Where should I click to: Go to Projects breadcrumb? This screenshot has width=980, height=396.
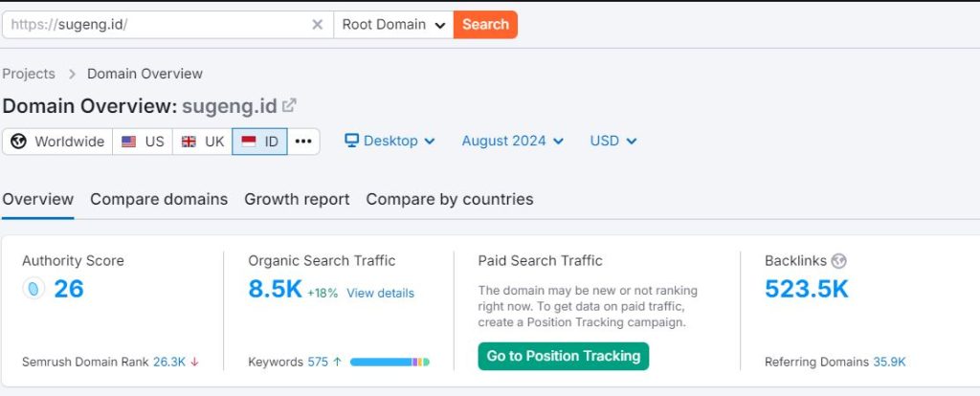(x=29, y=74)
